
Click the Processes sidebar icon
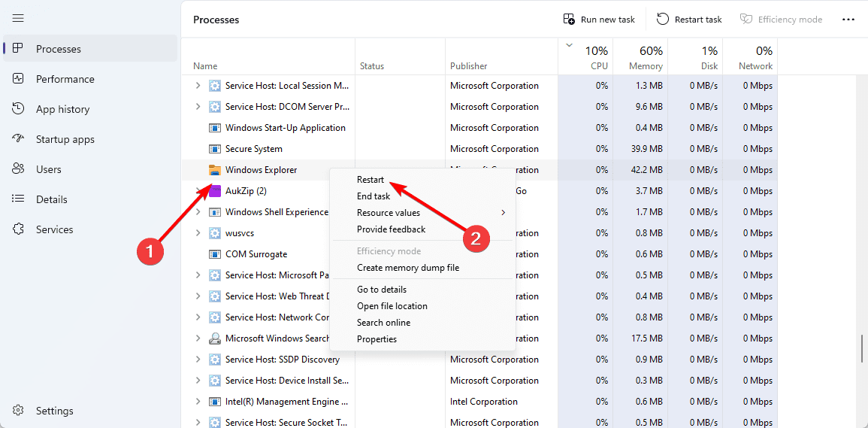coord(18,49)
